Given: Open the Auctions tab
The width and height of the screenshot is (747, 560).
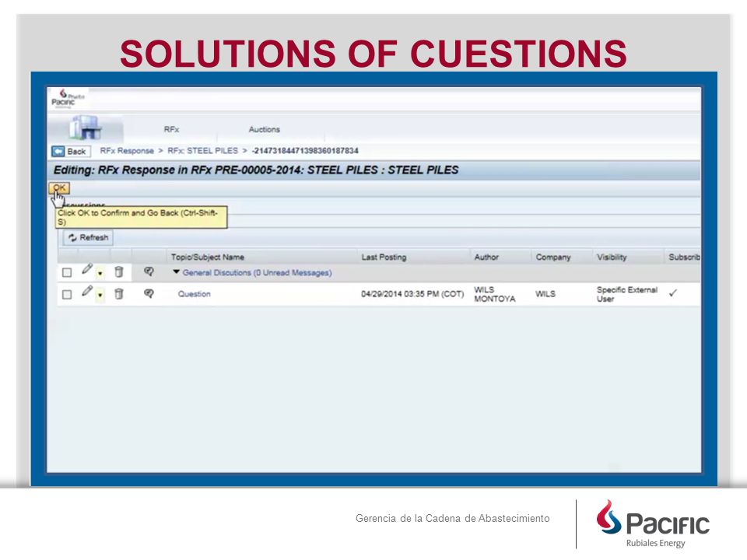Looking at the screenshot, I should (x=264, y=130).
